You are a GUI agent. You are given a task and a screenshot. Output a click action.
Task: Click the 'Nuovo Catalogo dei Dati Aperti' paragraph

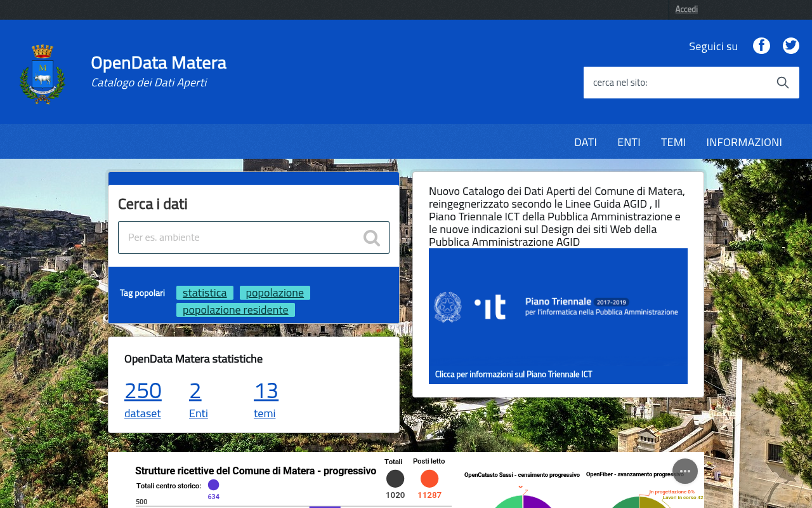click(x=557, y=217)
